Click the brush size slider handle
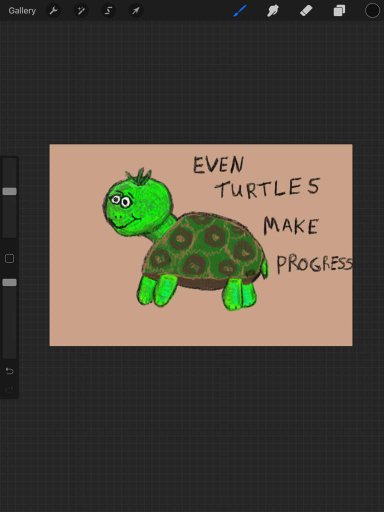384x512 pixels. [9, 191]
